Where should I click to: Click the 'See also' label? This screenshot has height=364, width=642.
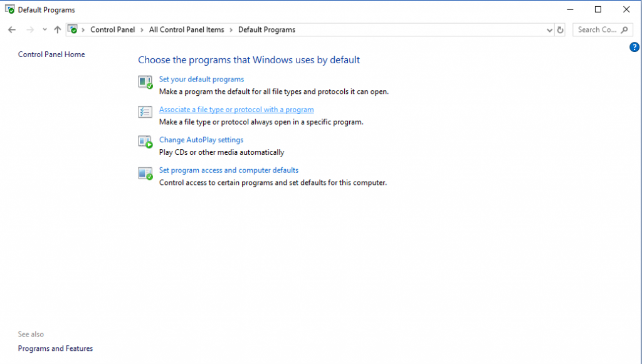pos(31,334)
